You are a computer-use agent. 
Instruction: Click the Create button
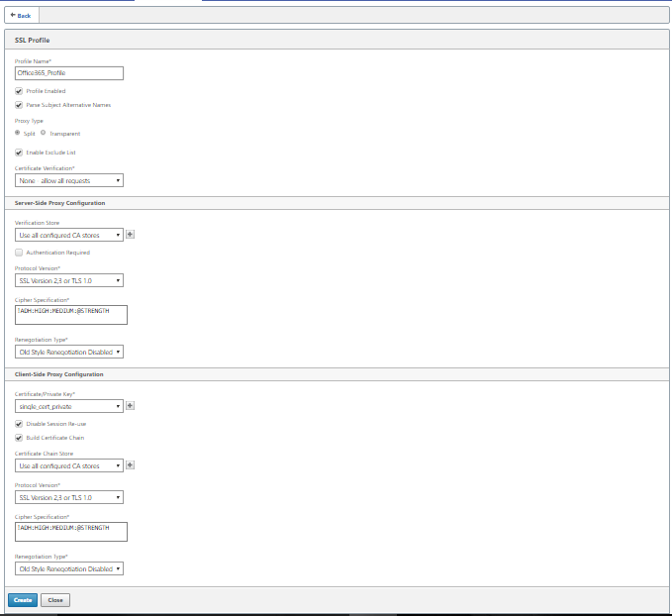[x=23, y=600]
